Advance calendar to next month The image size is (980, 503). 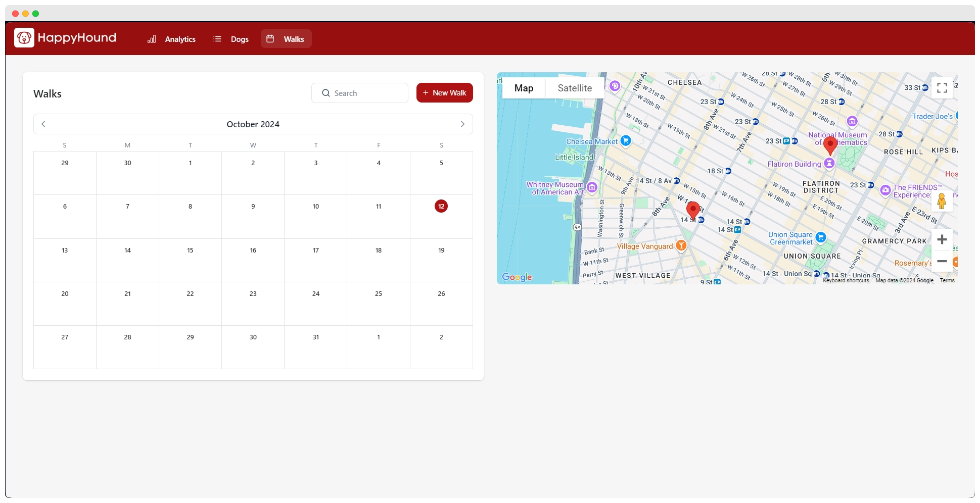coord(462,124)
